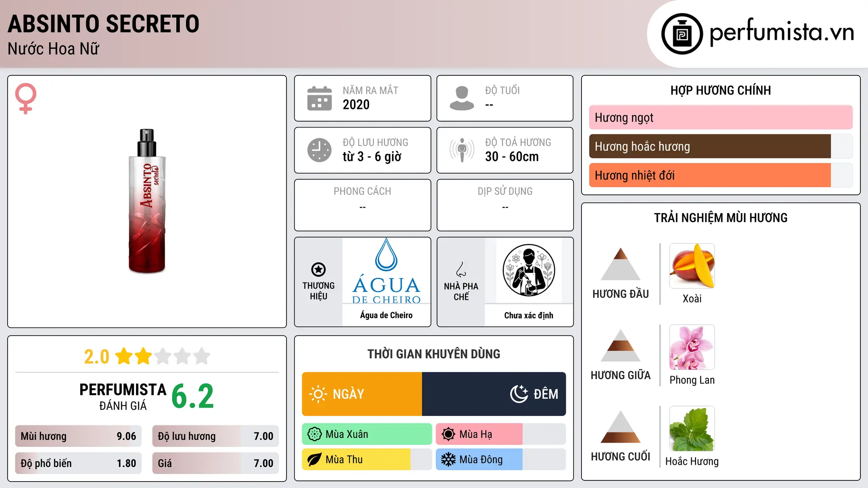
Task: Click the Trải nghiệm mùi hương heading
Action: coord(721,218)
